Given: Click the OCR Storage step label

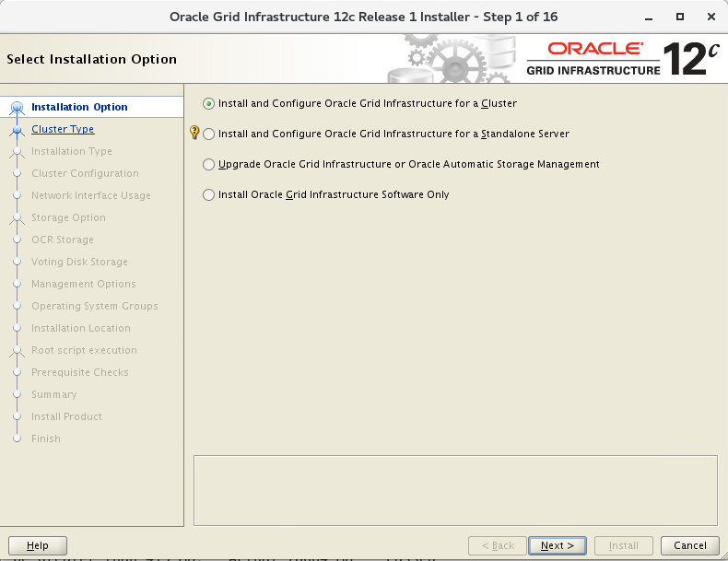Looking at the screenshot, I should [63, 240].
